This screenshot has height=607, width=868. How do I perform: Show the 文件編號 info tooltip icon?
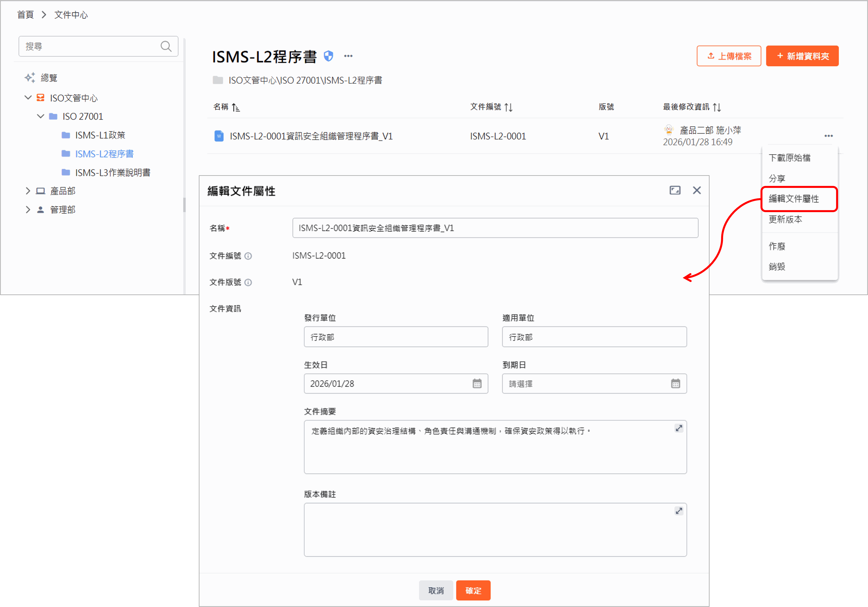pos(248,256)
